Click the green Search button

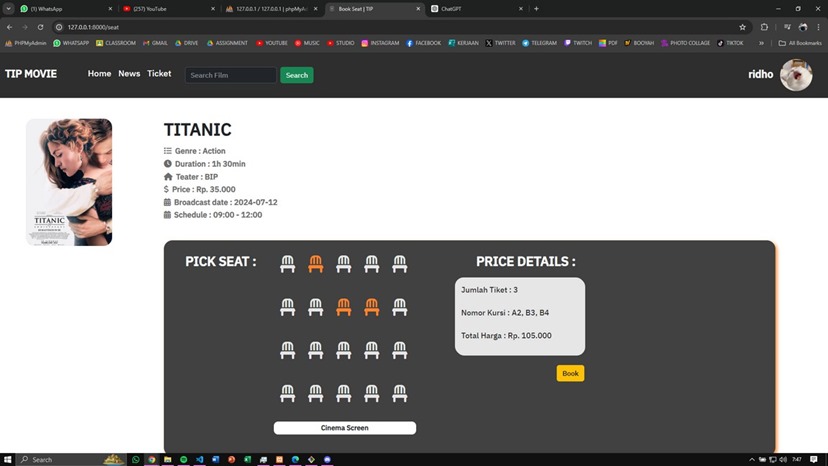tap(296, 75)
